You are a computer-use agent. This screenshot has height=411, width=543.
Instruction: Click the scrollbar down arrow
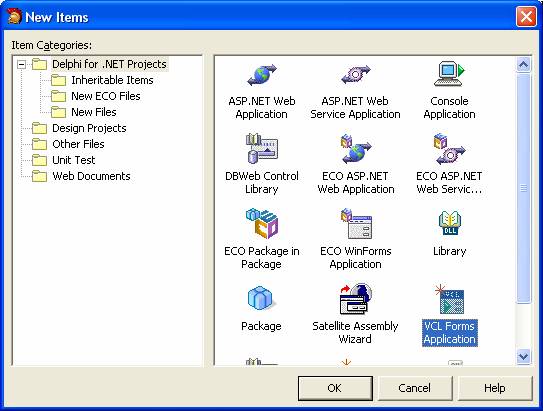tap(523, 356)
